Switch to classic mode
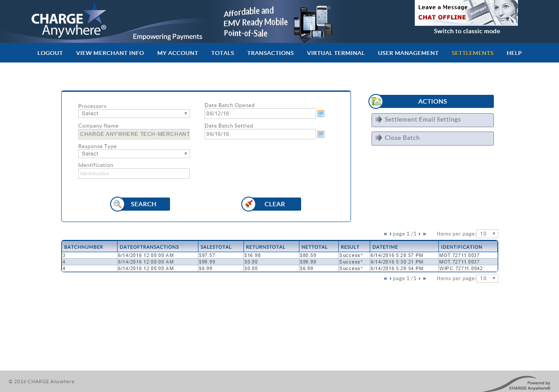This screenshot has height=392, width=559. pos(466,31)
